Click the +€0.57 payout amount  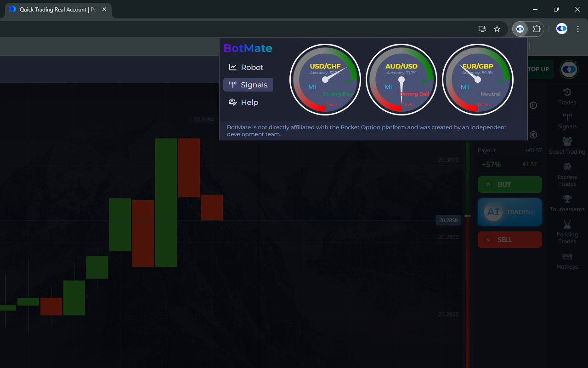[x=533, y=150]
